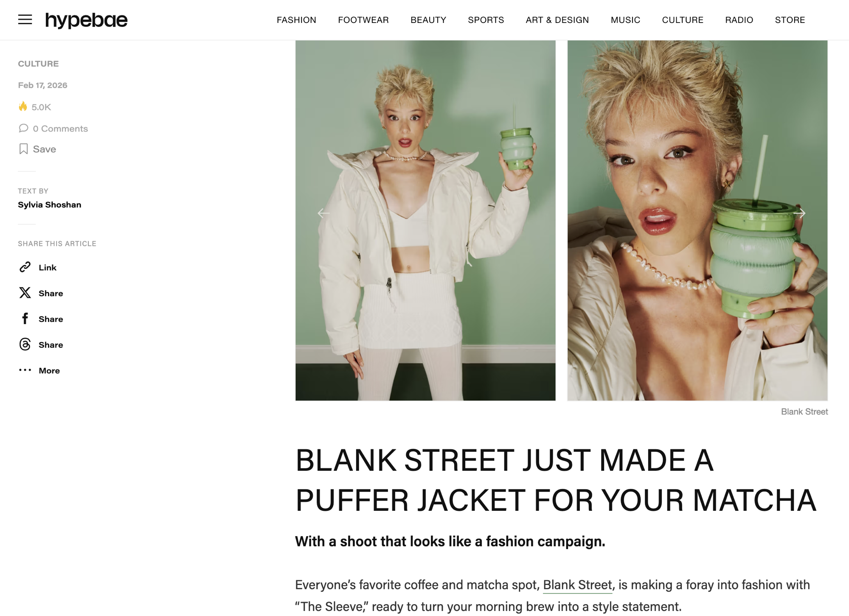The height and width of the screenshot is (616, 849).
Task: Click the hypebae logo
Action: click(x=87, y=20)
